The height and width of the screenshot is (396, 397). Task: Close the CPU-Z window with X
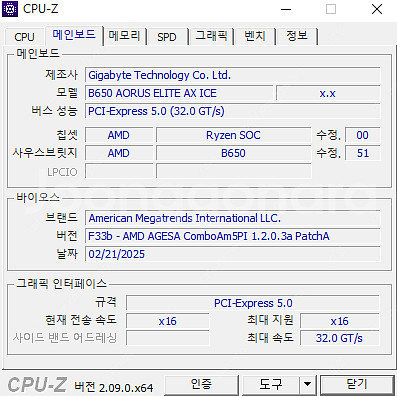(x=377, y=9)
